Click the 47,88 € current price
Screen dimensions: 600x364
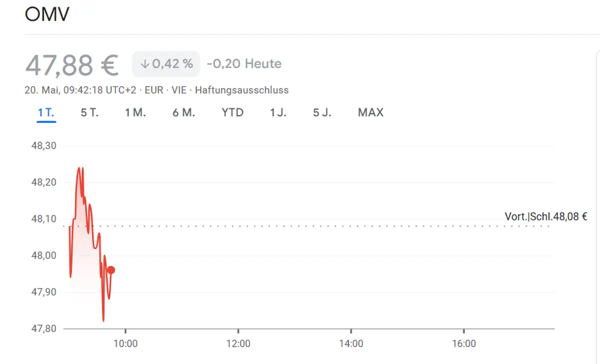[x=72, y=64]
